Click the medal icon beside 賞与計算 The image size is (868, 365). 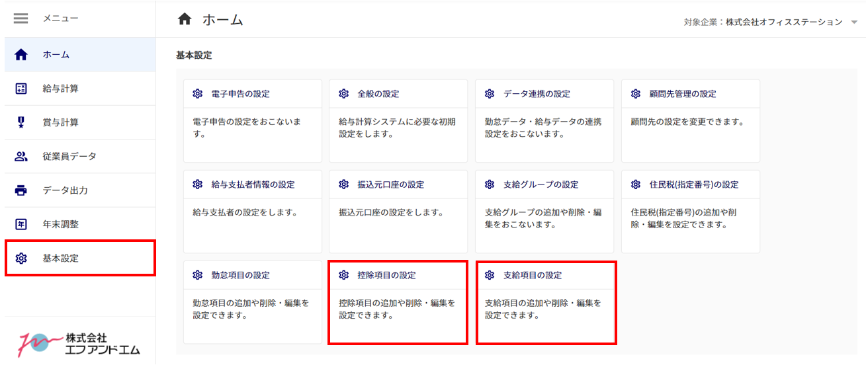click(x=21, y=122)
